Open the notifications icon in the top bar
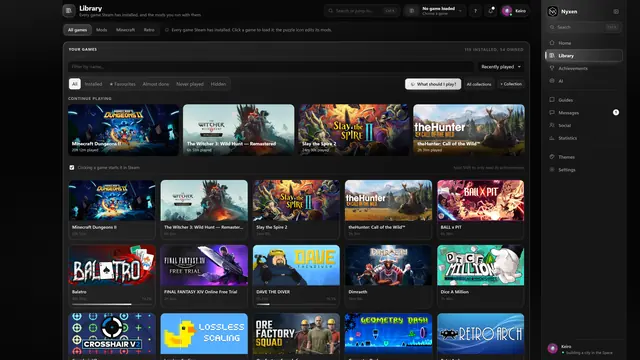 coord(491,11)
